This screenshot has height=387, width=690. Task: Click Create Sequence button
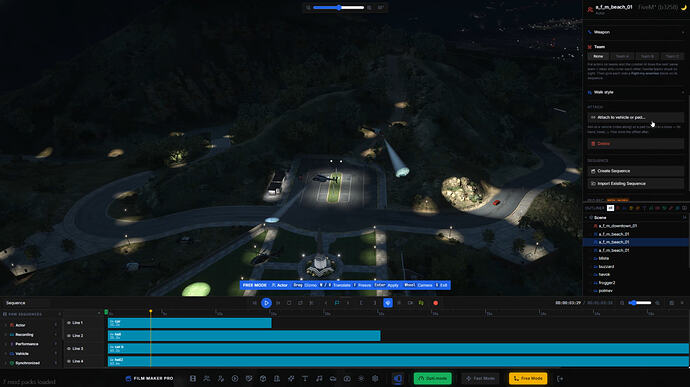635,171
